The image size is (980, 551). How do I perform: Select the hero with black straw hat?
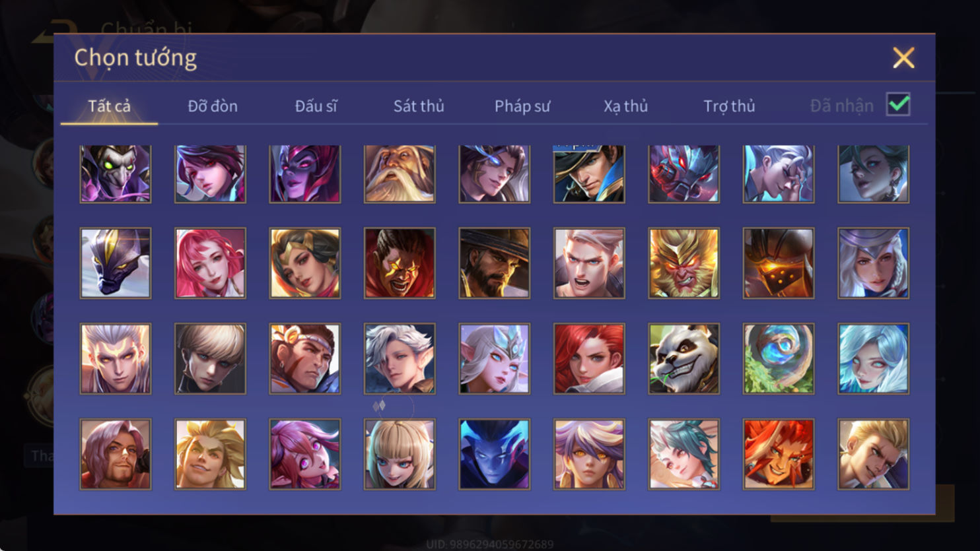pyautogui.click(x=494, y=263)
